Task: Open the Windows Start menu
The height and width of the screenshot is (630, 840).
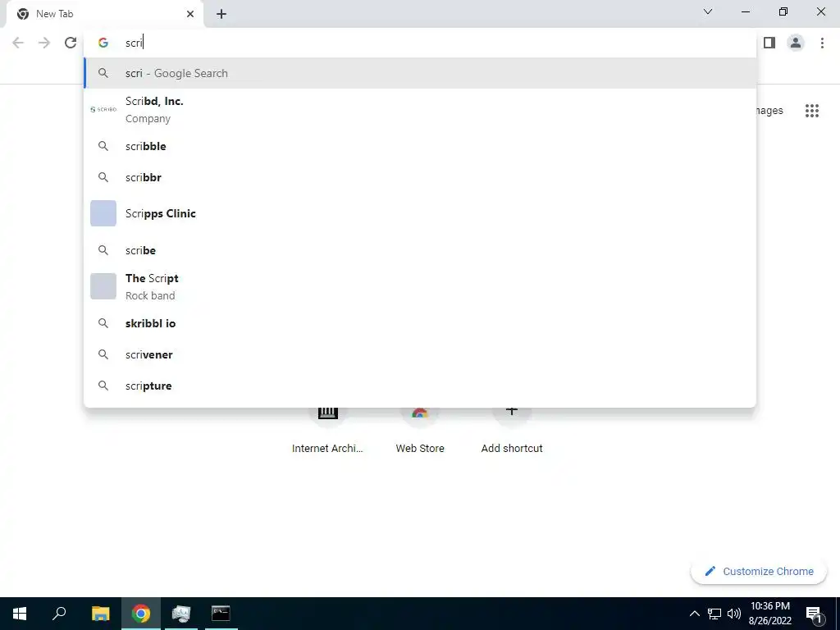Action: pos(20,614)
